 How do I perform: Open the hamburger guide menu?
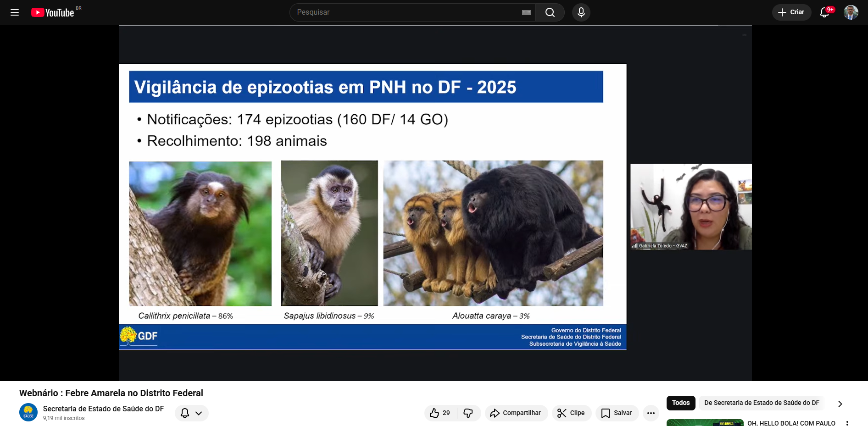pyautogui.click(x=15, y=12)
